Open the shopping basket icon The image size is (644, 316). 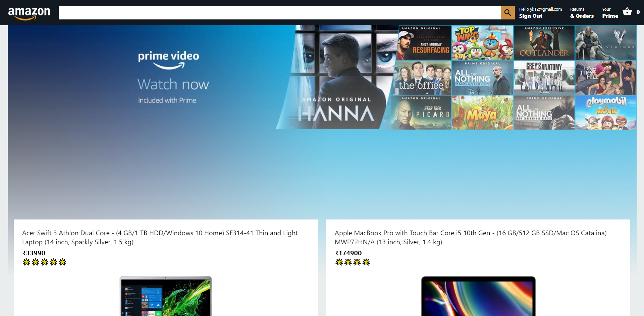pos(627,12)
